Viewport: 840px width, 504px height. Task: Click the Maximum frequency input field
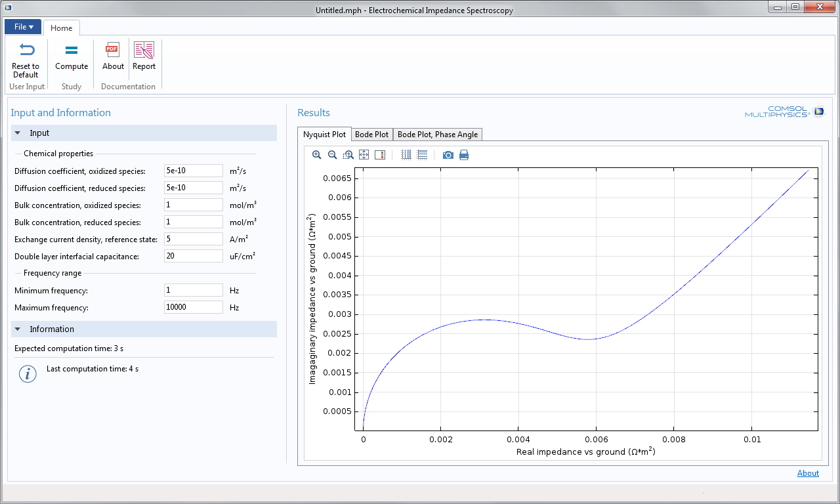[x=194, y=307]
